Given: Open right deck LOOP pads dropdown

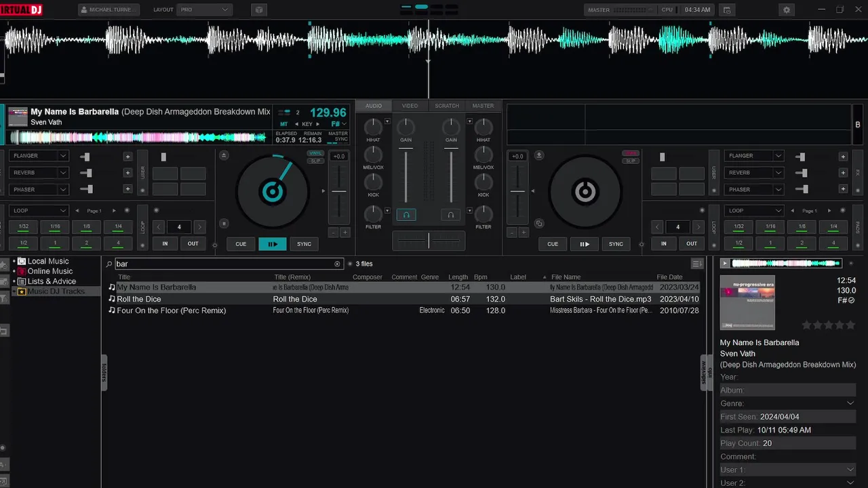Looking at the screenshot, I should 754,211.
